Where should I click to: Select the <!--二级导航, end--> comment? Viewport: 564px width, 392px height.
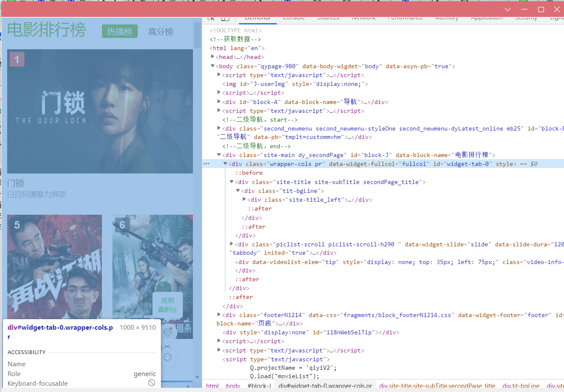coord(257,146)
